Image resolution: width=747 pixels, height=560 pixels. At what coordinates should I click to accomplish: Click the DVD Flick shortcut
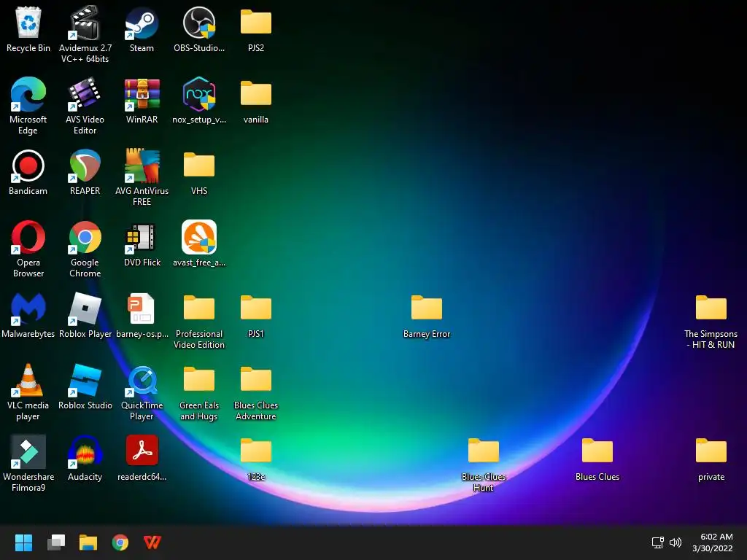(x=142, y=237)
